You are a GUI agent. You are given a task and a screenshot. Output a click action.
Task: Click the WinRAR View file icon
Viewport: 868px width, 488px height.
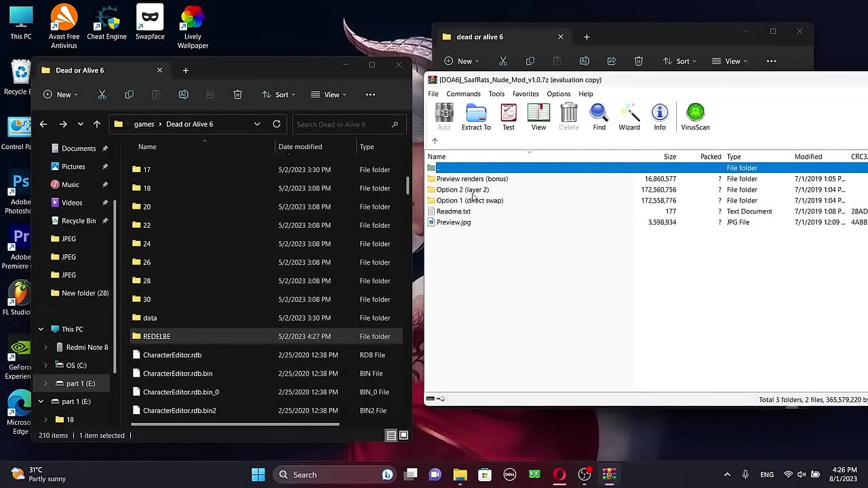[538, 117]
